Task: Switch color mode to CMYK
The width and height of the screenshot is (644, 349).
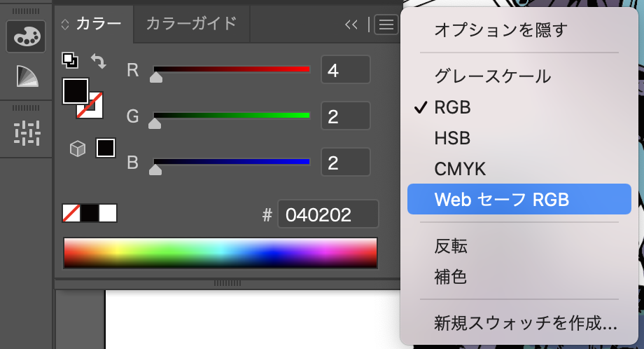Action: tap(460, 169)
